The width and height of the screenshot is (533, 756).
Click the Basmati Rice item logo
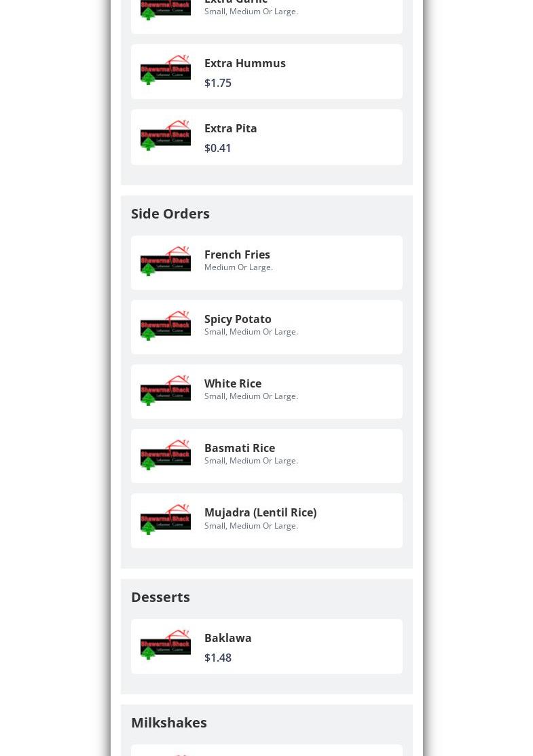point(166,455)
